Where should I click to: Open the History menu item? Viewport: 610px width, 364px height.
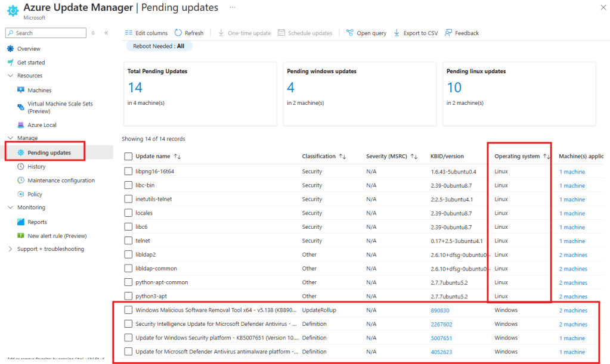click(x=36, y=167)
